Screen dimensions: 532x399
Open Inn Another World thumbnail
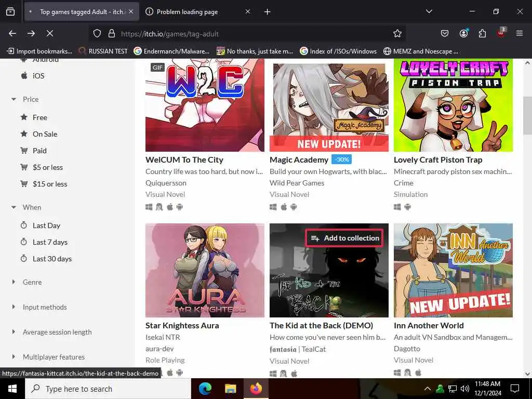(x=453, y=270)
